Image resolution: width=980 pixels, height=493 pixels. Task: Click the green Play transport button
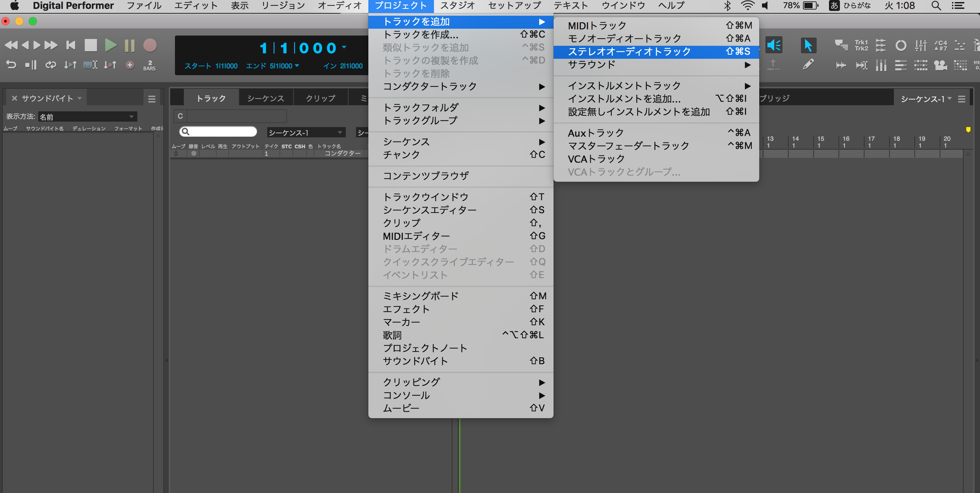(x=110, y=45)
